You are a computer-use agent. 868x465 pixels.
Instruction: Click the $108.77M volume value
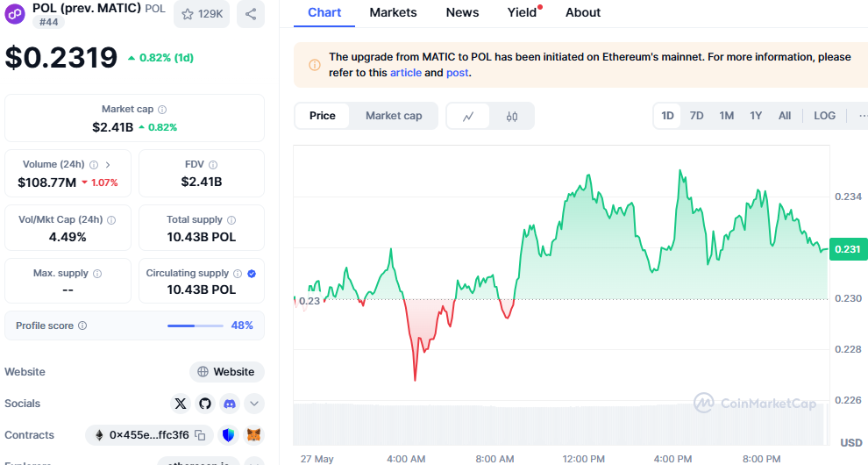pyautogui.click(x=47, y=182)
